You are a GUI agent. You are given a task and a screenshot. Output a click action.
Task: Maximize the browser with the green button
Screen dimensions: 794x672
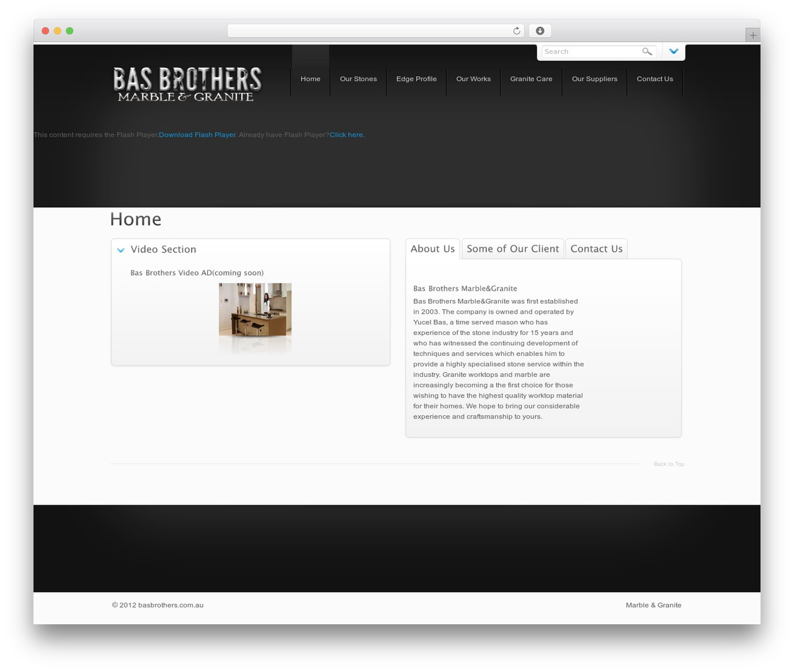69,31
